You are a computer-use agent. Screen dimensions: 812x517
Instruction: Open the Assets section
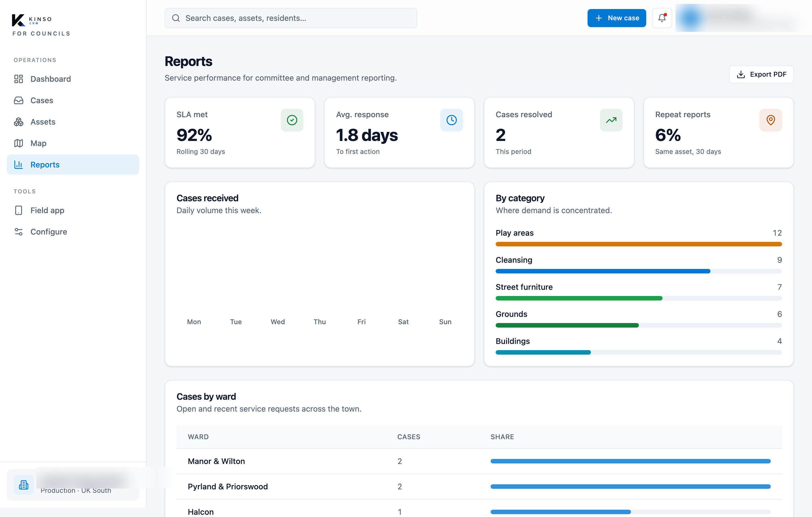click(73, 122)
